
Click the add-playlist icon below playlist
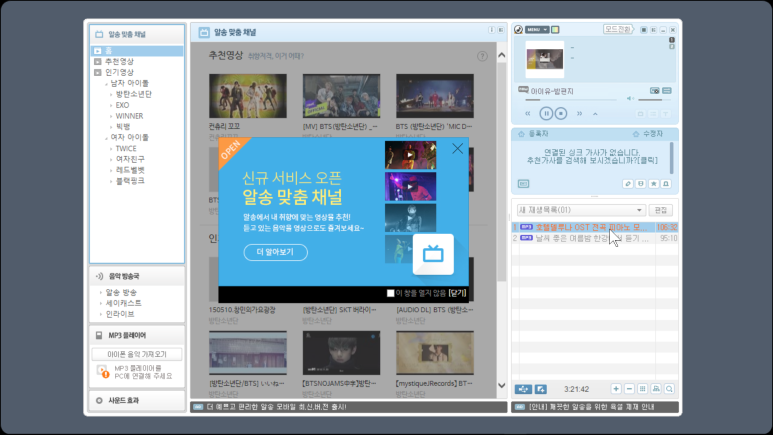(541, 389)
